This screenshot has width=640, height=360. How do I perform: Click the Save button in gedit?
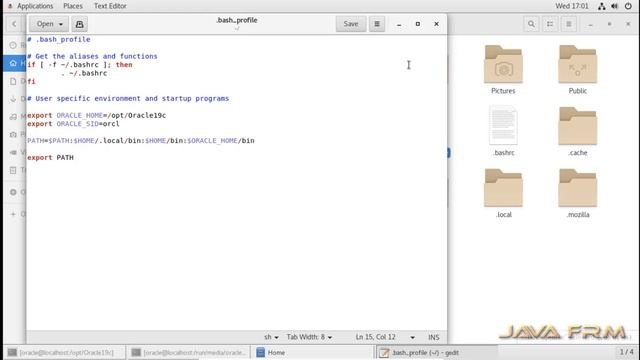pos(351,24)
